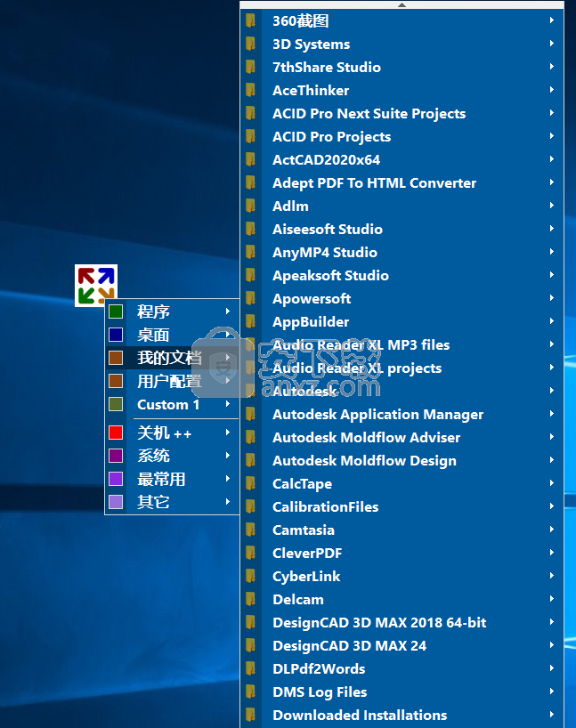Open the Downloaded Installations folder entry

(402, 715)
